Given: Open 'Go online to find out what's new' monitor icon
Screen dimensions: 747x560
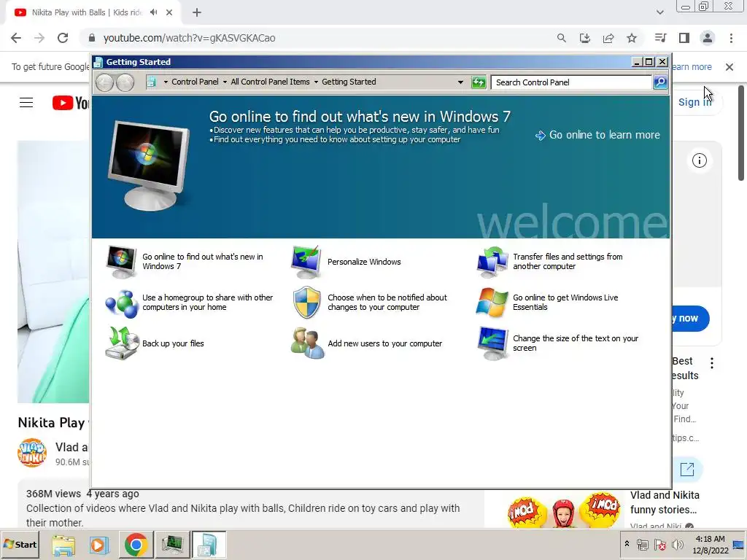Looking at the screenshot, I should (x=122, y=262).
